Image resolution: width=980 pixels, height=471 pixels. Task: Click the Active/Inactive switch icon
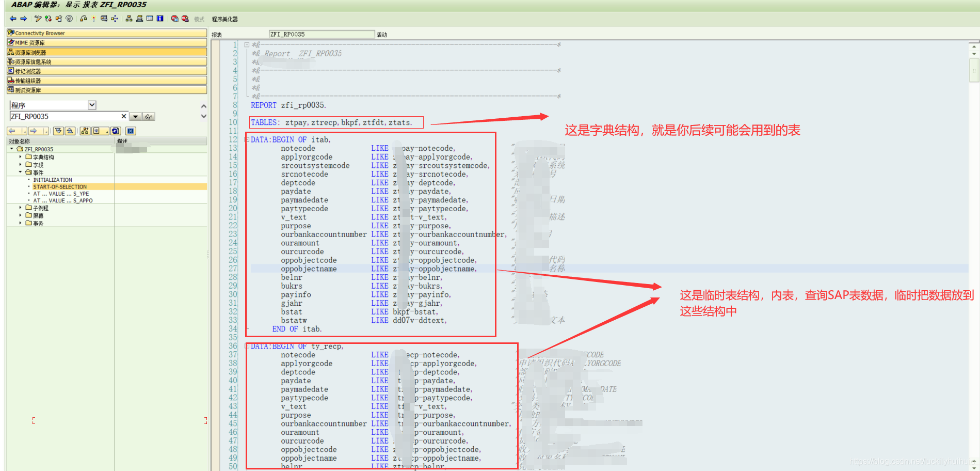point(48,19)
